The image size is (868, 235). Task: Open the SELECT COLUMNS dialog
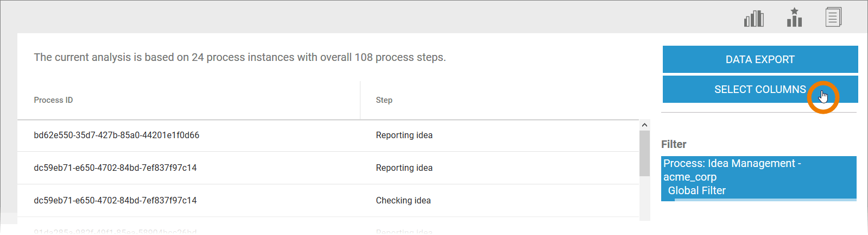(x=760, y=89)
